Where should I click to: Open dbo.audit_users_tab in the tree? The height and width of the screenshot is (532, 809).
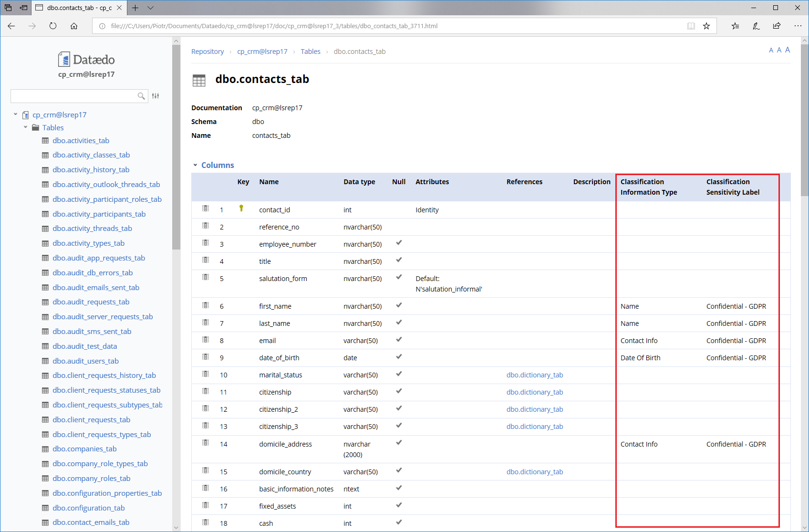pos(85,361)
